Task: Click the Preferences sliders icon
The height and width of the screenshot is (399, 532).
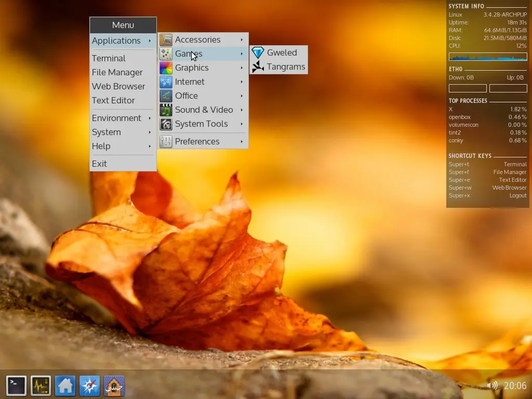Action: [x=166, y=141]
